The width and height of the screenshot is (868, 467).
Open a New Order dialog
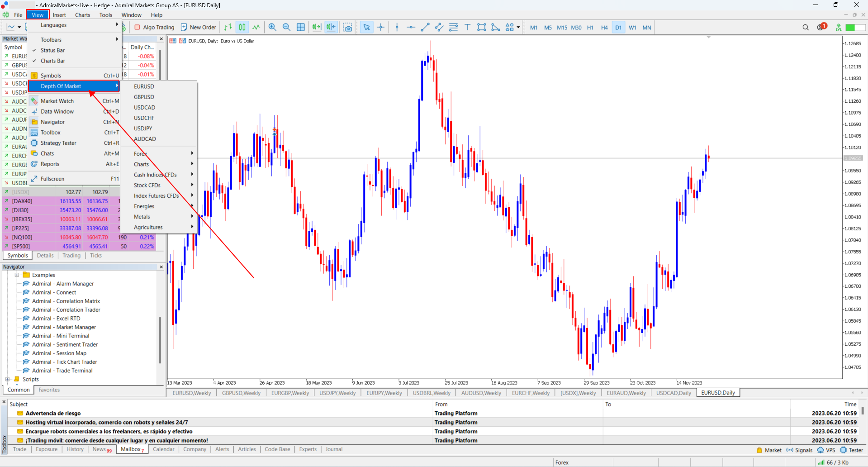pos(199,27)
